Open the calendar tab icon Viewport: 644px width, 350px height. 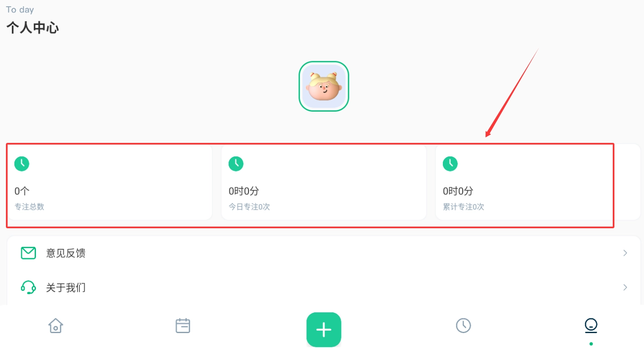click(x=183, y=326)
